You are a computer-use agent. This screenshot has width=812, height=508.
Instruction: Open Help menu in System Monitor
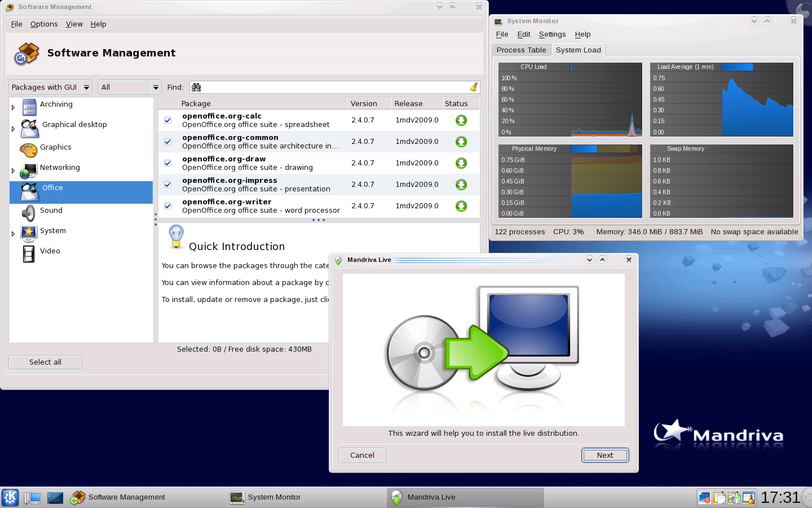[583, 34]
